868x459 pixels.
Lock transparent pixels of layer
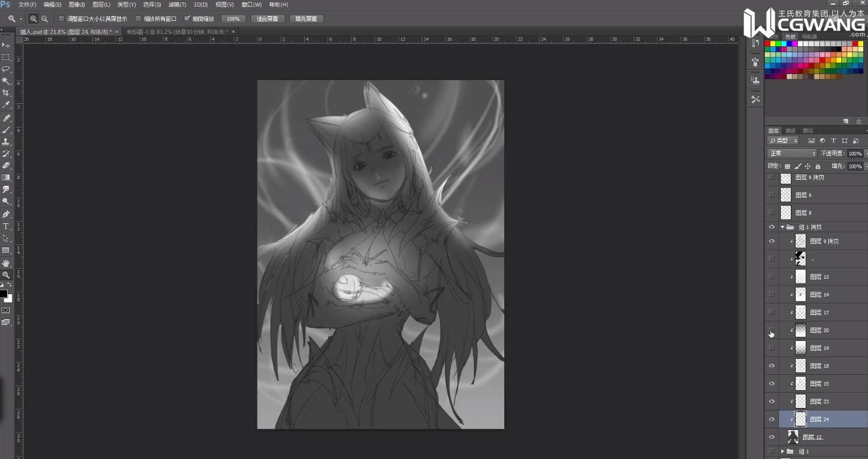(787, 167)
